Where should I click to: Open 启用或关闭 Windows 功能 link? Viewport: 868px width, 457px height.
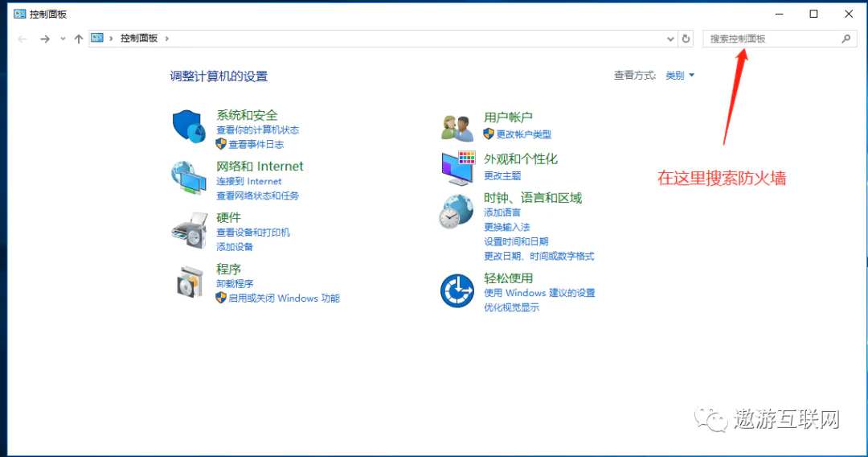284,298
